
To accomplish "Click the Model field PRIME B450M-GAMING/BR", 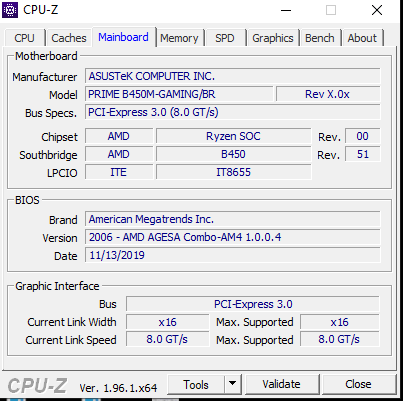I will [x=179, y=94].
